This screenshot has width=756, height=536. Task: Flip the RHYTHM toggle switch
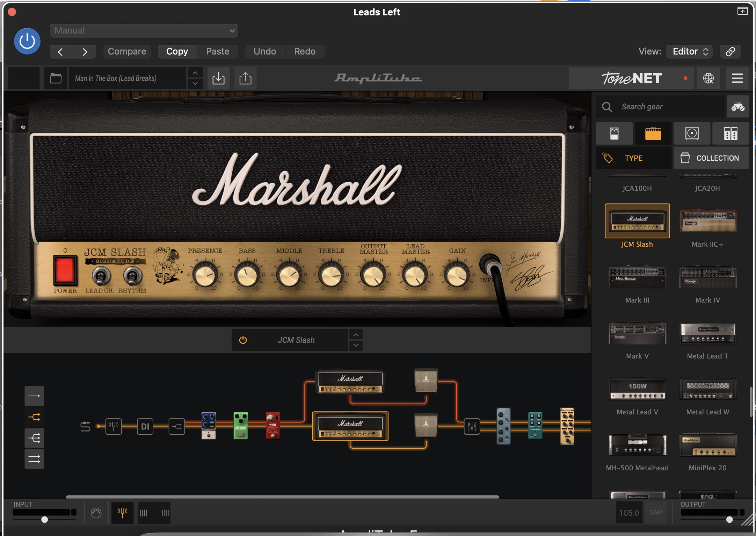[x=132, y=276]
